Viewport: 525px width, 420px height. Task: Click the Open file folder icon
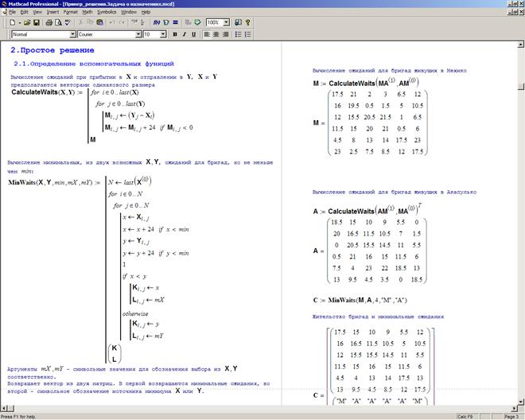(27, 22)
